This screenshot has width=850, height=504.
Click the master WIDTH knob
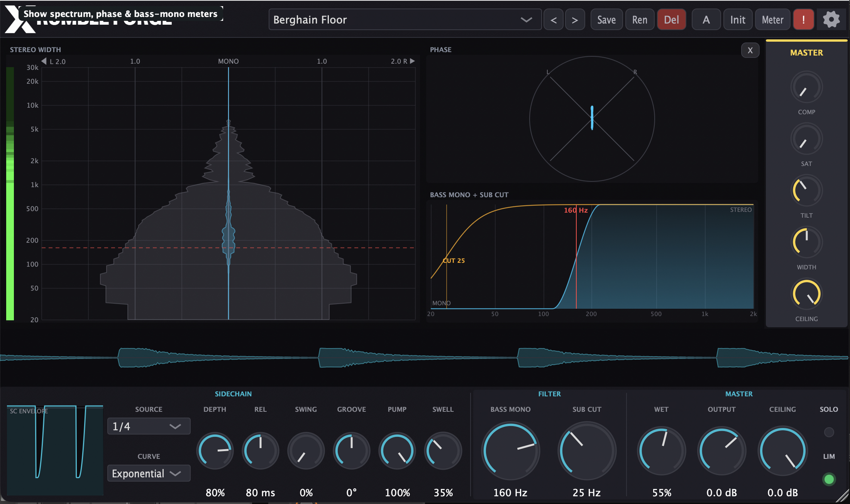tap(806, 242)
